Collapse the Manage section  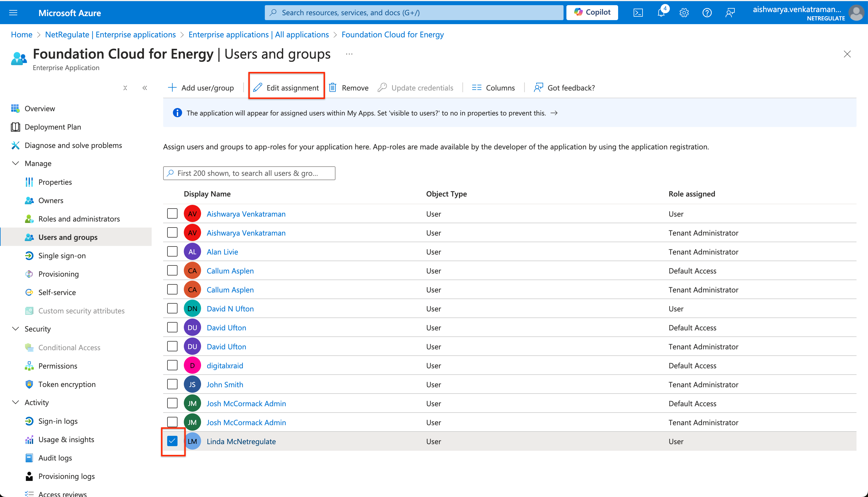click(15, 163)
